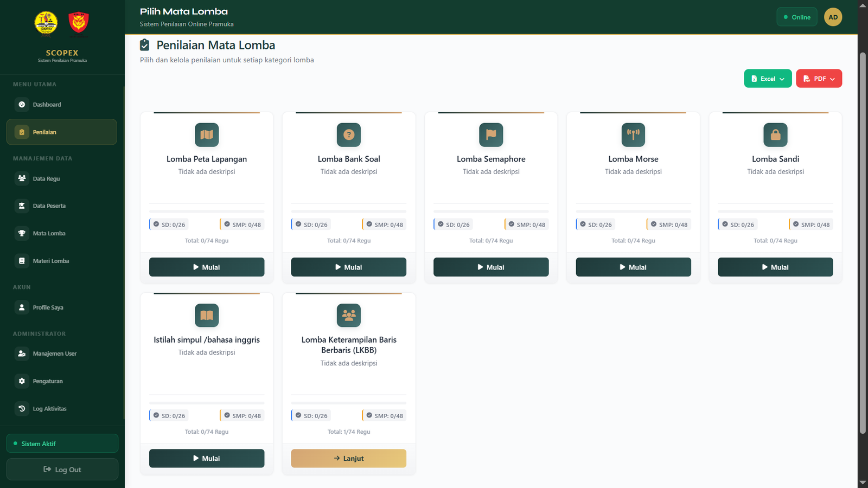Click the page vertical scrollbar
Image resolution: width=868 pixels, height=488 pixels.
863,243
